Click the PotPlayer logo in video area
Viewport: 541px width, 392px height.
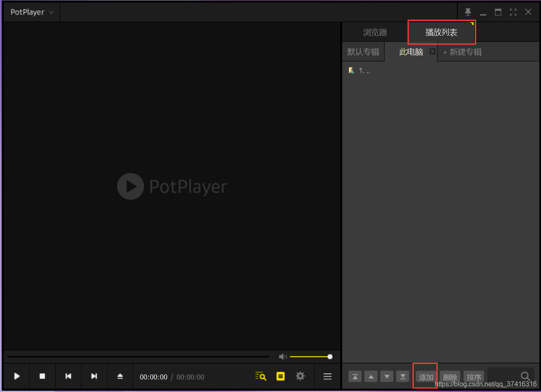[x=172, y=186]
